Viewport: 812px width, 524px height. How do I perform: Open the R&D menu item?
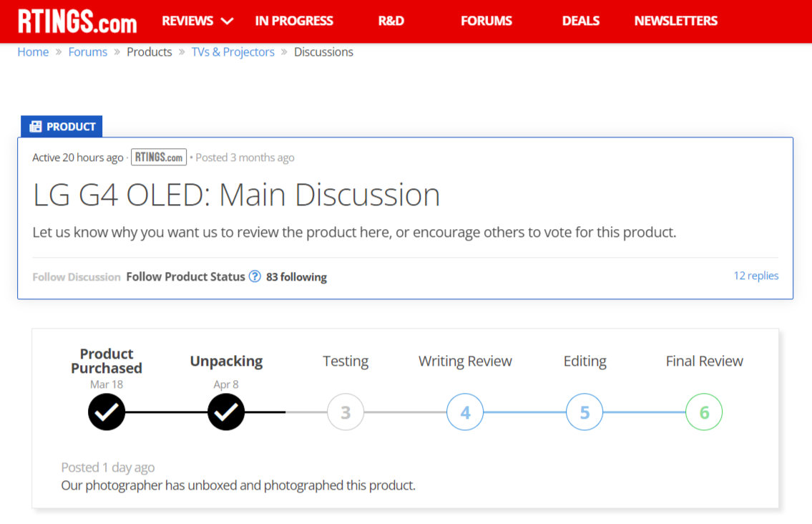[x=391, y=21]
